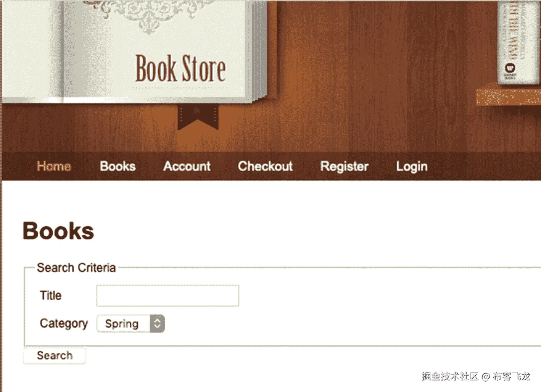Viewport: 541px width, 392px height.
Task: Click the Category field label
Action: click(64, 324)
